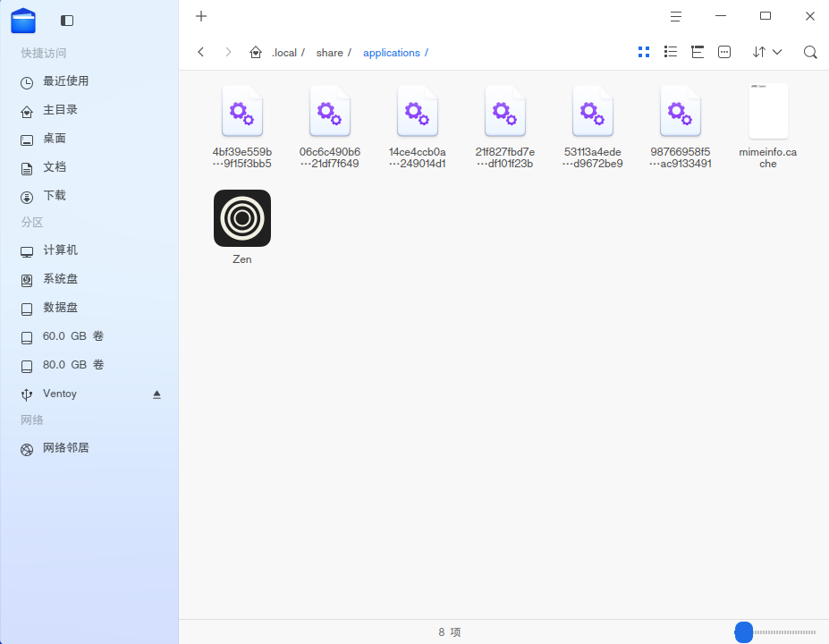This screenshot has height=644, width=829.
Task: Navigate to share in breadcrumb
Action: click(329, 53)
